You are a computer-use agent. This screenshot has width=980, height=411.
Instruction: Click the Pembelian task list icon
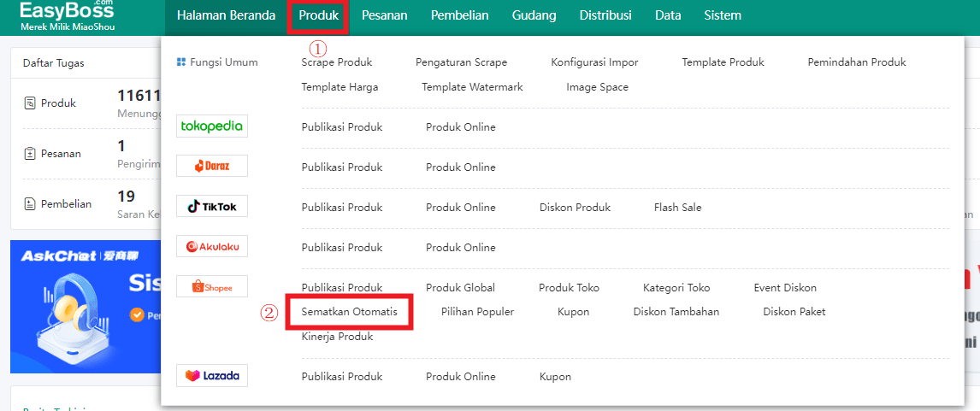30,204
